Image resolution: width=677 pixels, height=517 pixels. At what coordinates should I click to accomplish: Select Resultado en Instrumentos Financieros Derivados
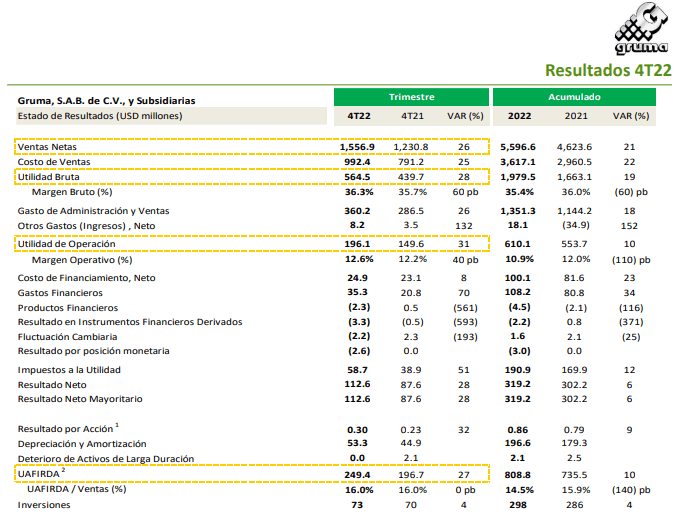tap(130, 322)
